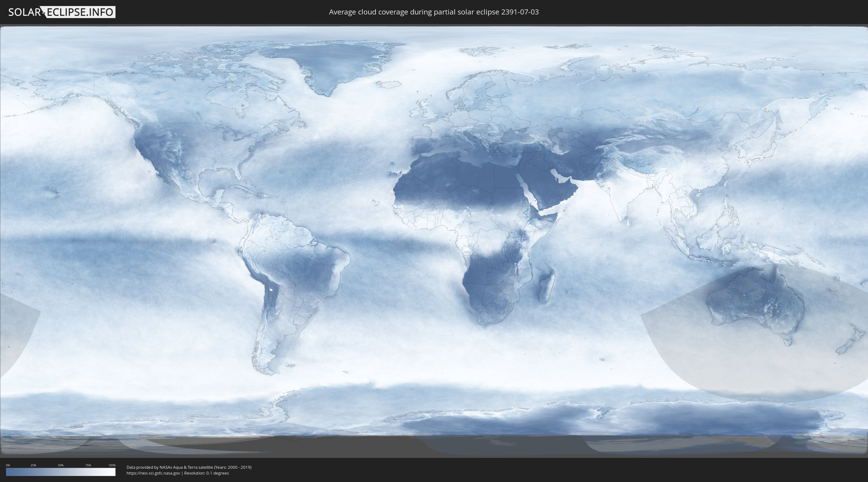
Task: Click the 0% legend label
Action: click(8, 465)
